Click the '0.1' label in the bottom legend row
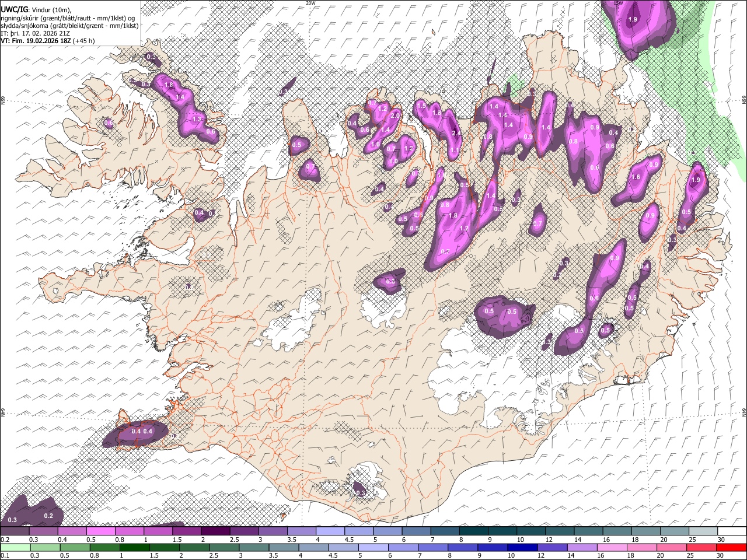 [x=5, y=556]
